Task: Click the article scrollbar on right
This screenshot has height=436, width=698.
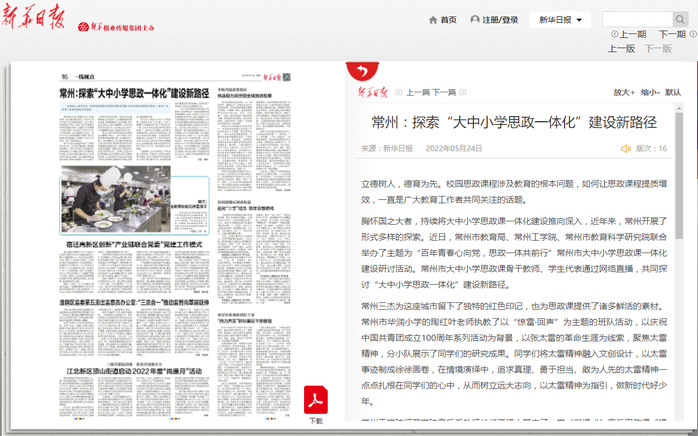Action: click(677, 250)
